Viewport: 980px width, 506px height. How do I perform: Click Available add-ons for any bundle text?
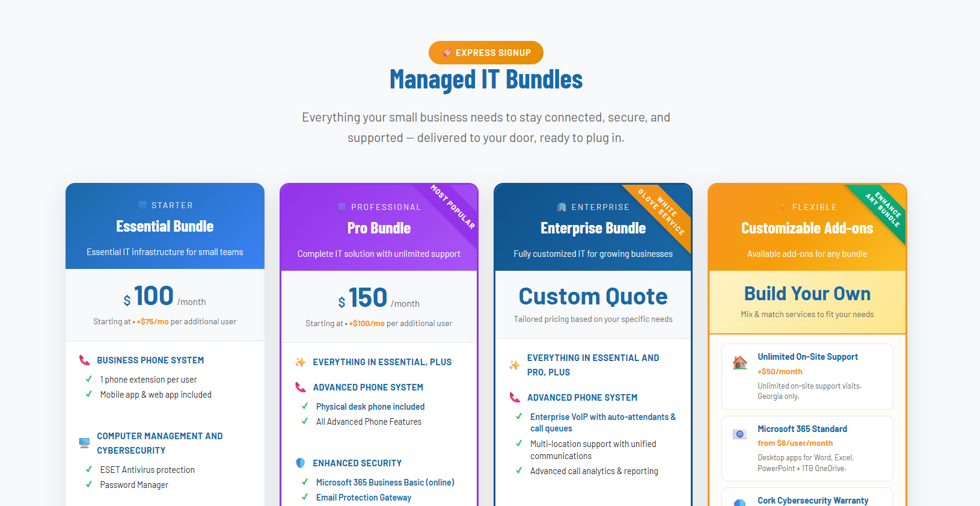(807, 254)
